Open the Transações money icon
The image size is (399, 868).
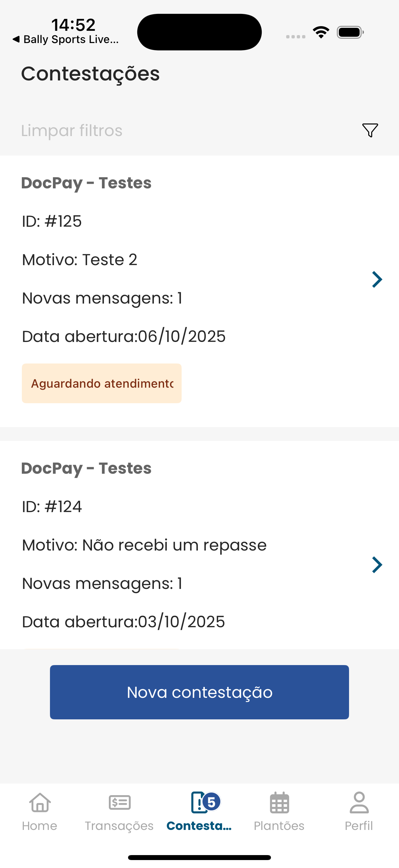119,802
